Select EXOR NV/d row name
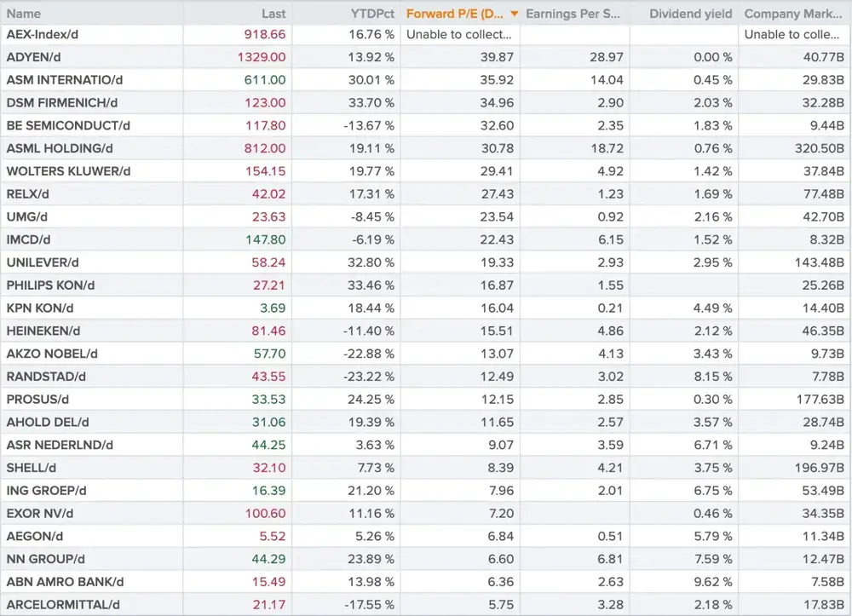Image resolution: width=852 pixels, height=616 pixels. (40, 513)
